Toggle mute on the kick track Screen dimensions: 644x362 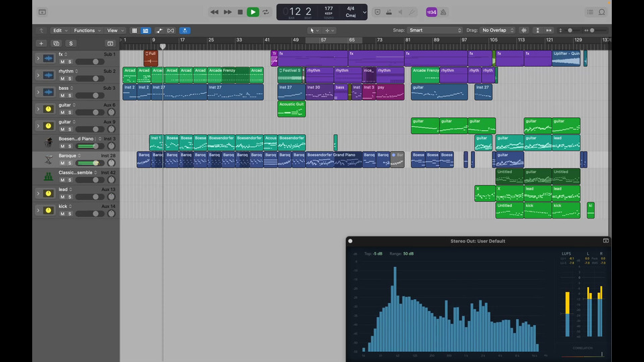tap(62, 214)
